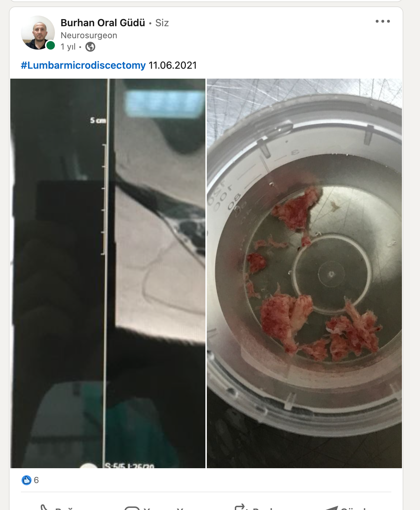The width and height of the screenshot is (420, 510).
Task: Open the disc fragments specimen photo
Action: [x=304, y=273]
